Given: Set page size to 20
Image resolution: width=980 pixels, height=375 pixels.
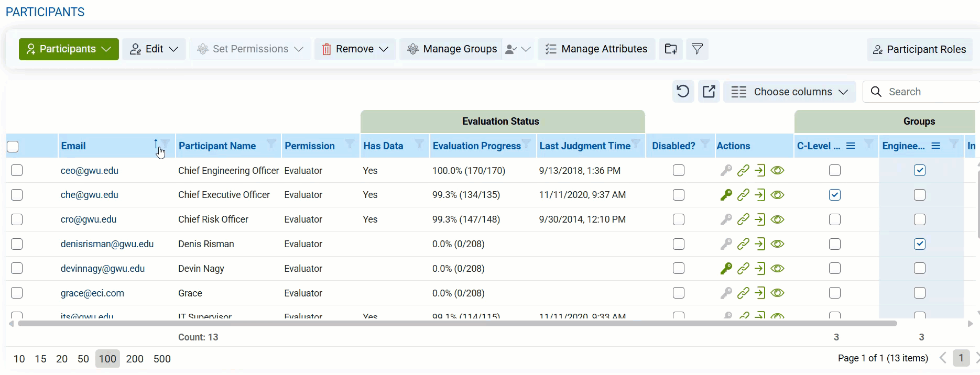Looking at the screenshot, I should (62, 359).
